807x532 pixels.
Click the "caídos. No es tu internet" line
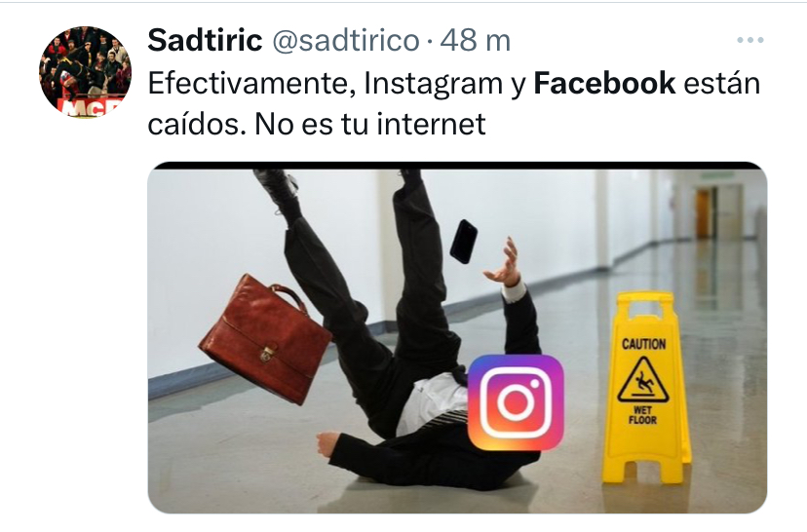(317, 124)
